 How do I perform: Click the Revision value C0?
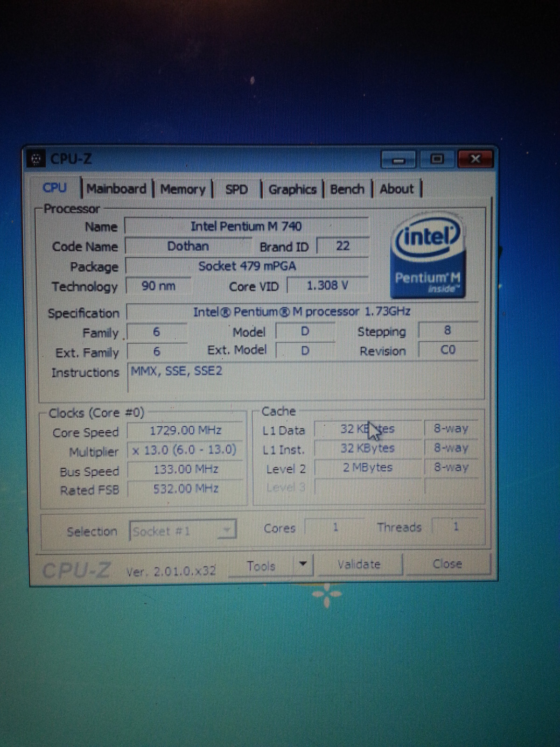(448, 350)
